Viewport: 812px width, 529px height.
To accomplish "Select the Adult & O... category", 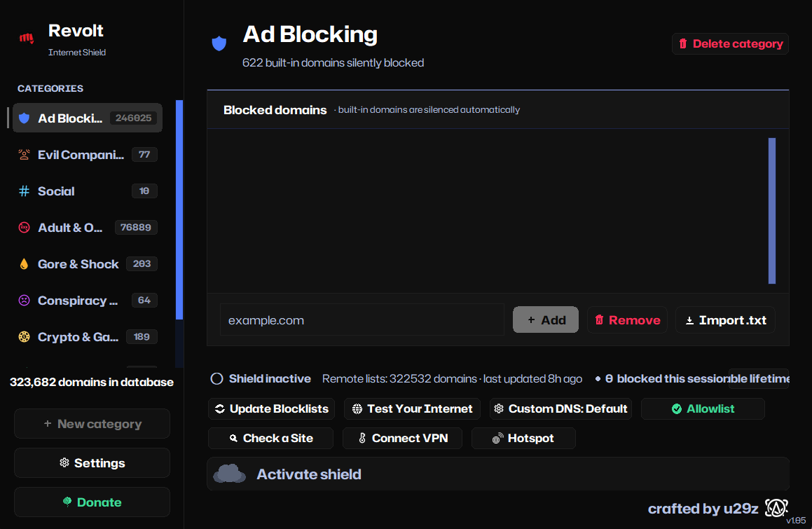I will pos(88,228).
